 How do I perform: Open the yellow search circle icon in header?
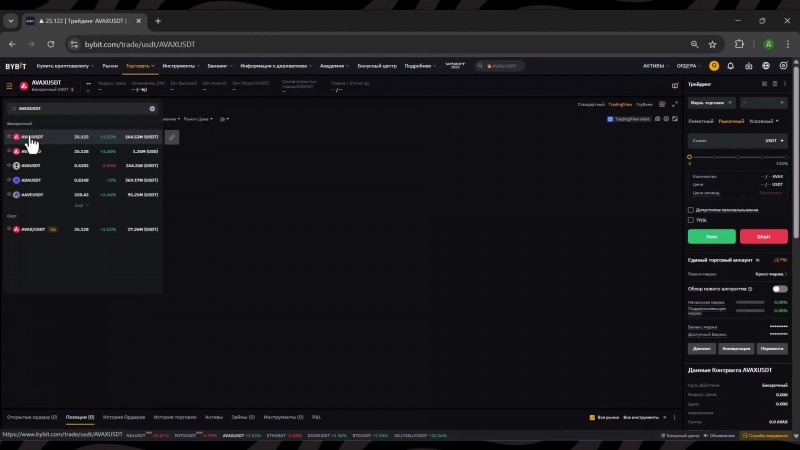(x=714, y=66)
